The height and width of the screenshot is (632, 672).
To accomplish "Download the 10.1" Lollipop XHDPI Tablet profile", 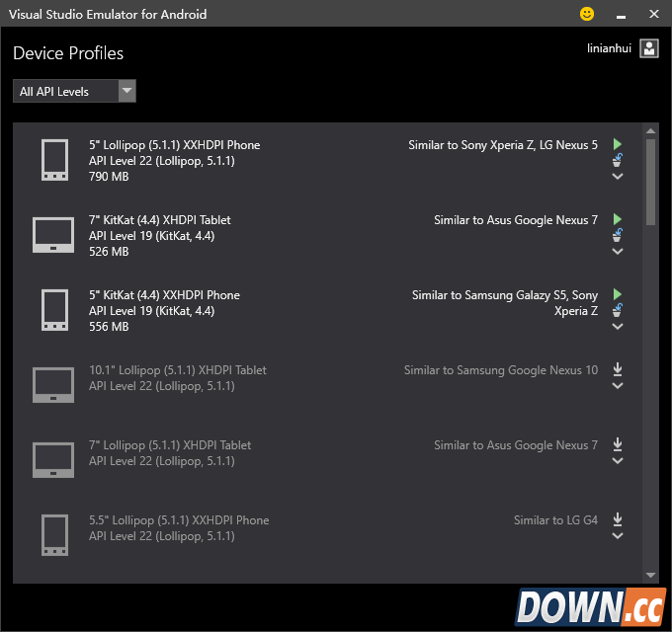I will (618, 369).
